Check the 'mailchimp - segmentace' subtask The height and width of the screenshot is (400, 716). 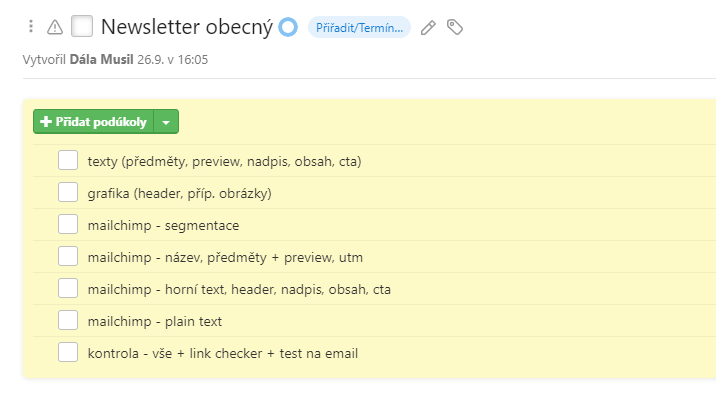[x=68, y=225]
